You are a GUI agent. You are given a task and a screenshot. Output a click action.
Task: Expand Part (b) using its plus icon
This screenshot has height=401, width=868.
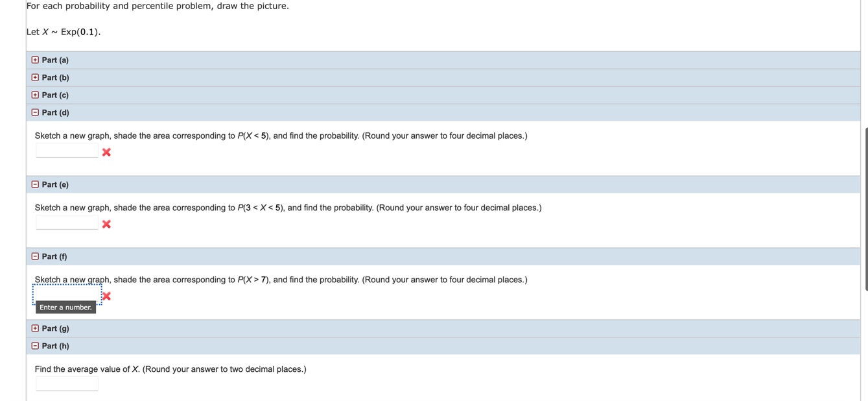(34, 77)
